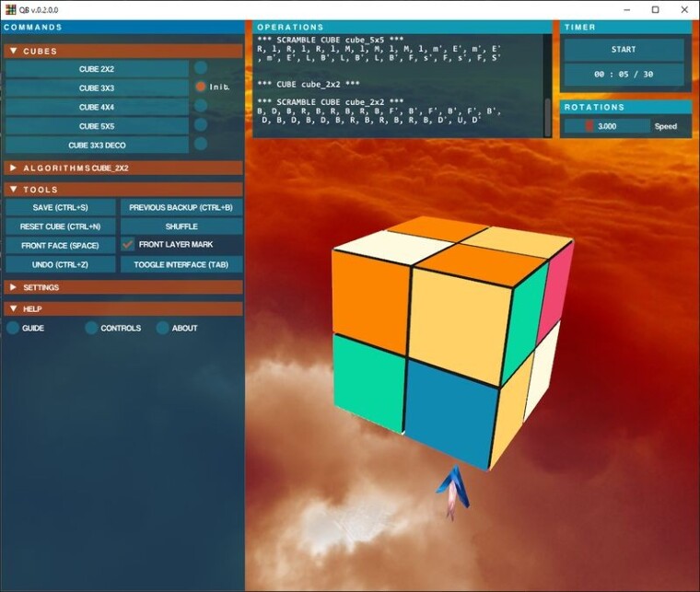Click UNDO (CTRL+Z) button
The width and height of the screenshot is (700, 592).
[x=60, y=264]
